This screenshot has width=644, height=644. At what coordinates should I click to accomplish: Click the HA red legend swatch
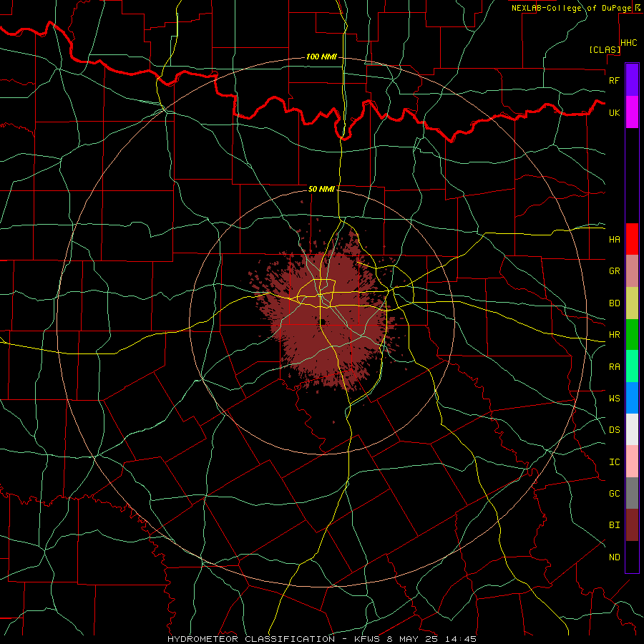tap(632, 239)
